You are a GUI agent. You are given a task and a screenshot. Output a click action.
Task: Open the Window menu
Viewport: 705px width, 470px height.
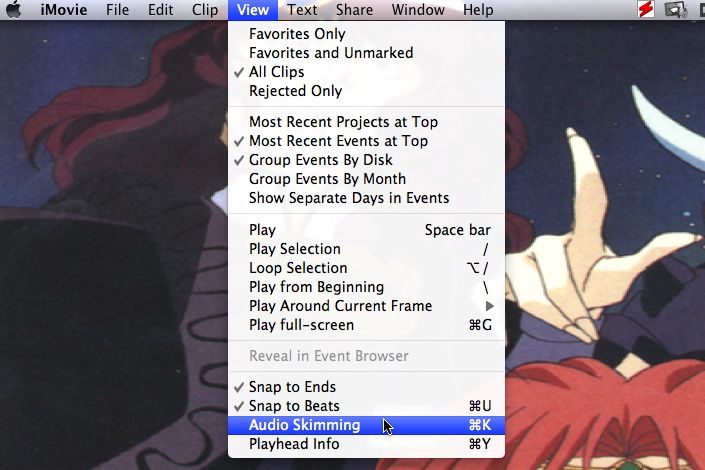pyautogui.click(x=418, y=9)
